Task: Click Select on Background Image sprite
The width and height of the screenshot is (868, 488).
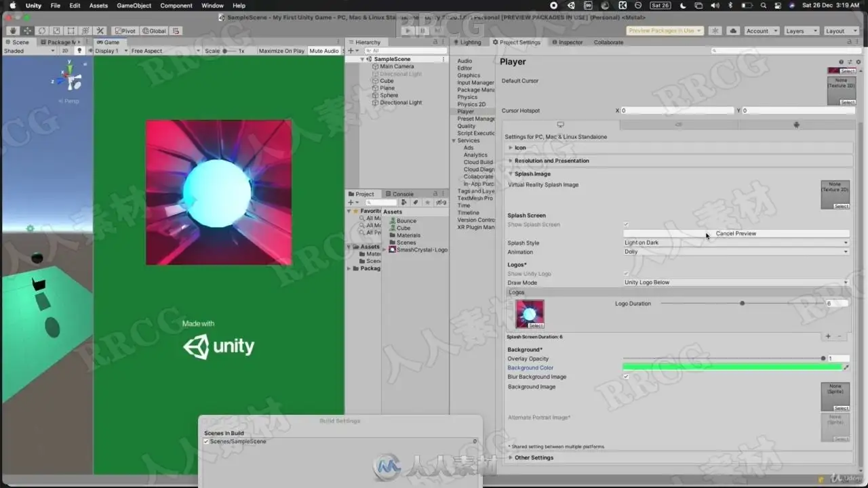Action: pos(841,408)
